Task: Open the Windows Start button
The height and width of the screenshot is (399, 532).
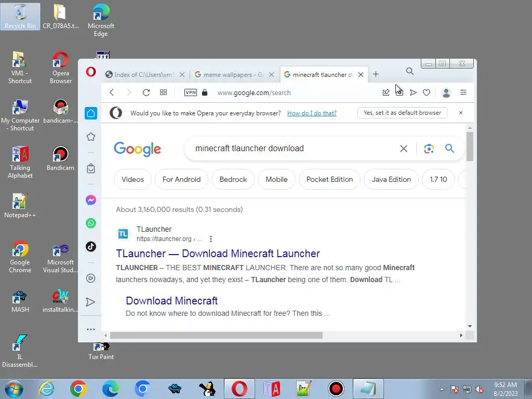Action: point(14,389)
